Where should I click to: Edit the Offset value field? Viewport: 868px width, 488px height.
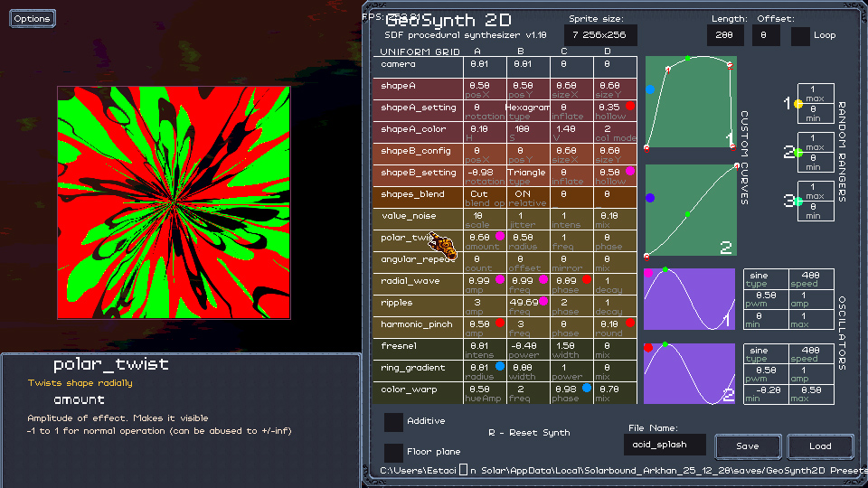[766, 35]
